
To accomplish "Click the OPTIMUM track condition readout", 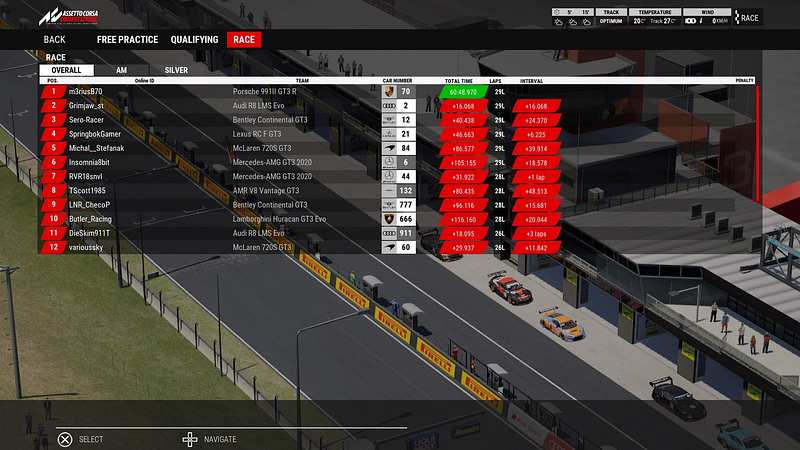I will point(611,21).
